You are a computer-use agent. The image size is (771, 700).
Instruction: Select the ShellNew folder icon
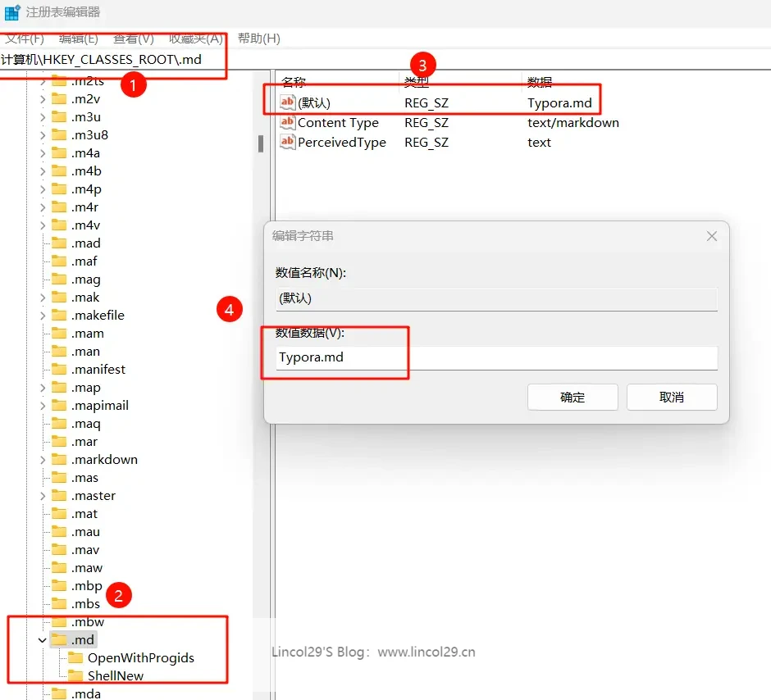pyautogui.click(x=75, y=676)
